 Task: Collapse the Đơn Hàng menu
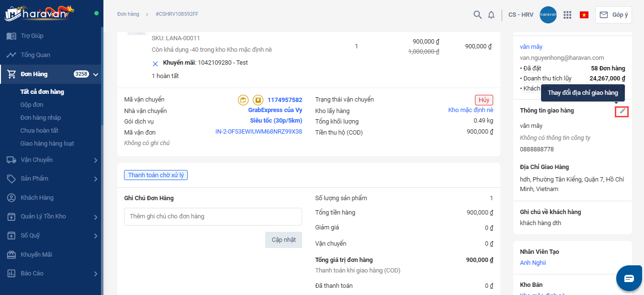coord(96,74)
